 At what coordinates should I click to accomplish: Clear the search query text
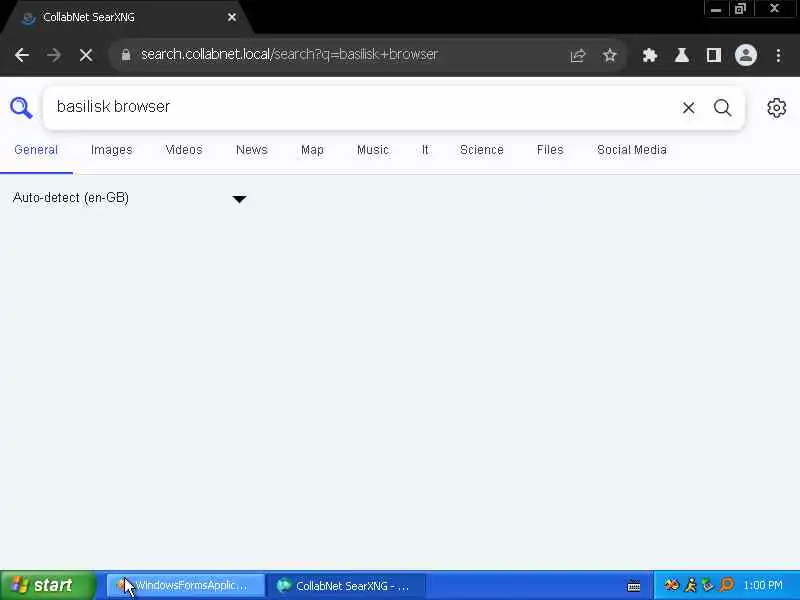688,108
